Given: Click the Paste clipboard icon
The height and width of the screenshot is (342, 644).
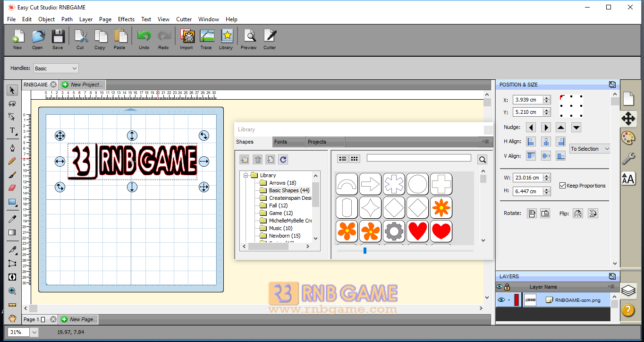Looking at the screenshot, I should (120, 39).
